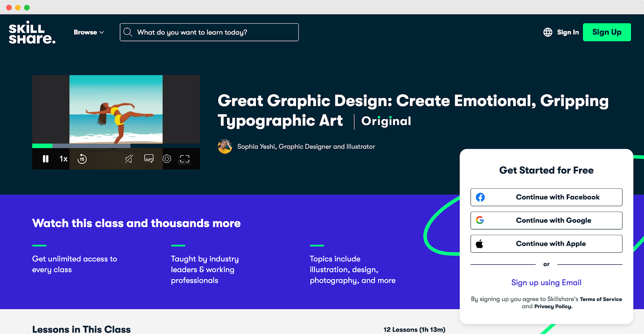The width and height of the screenshot is (644, 334).
Task: Change the 1x playback speed
Action: [64, 159]
